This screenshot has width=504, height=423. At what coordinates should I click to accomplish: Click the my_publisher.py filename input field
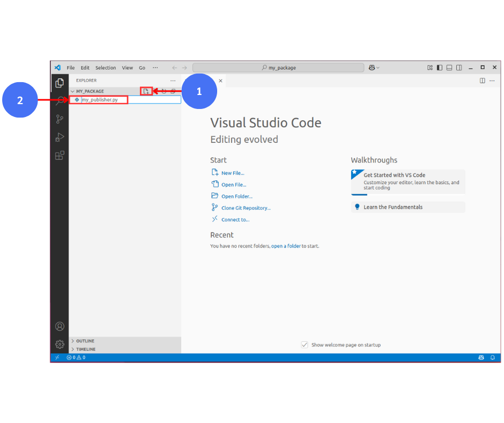pos(129,100)
